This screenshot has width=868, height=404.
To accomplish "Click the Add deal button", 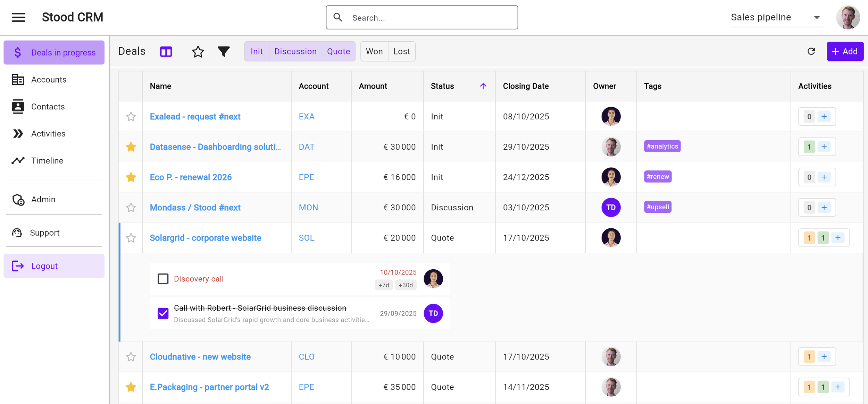I will click(x=845, y=51).
